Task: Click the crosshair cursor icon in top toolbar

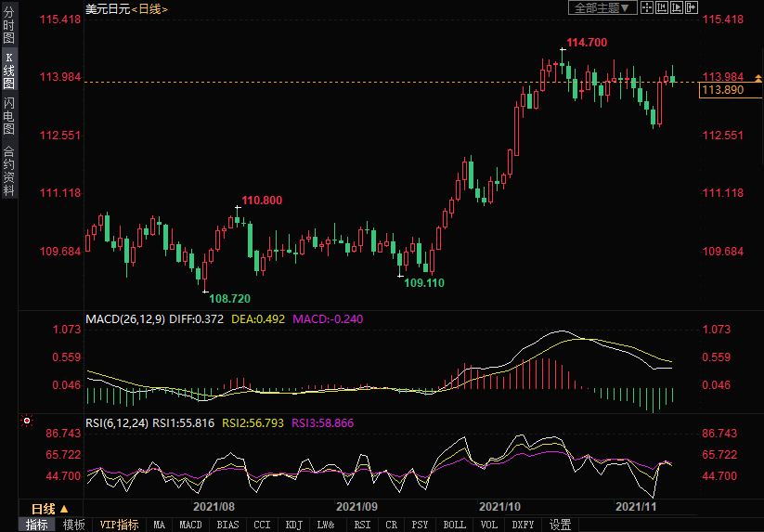Action: [647, 8]
